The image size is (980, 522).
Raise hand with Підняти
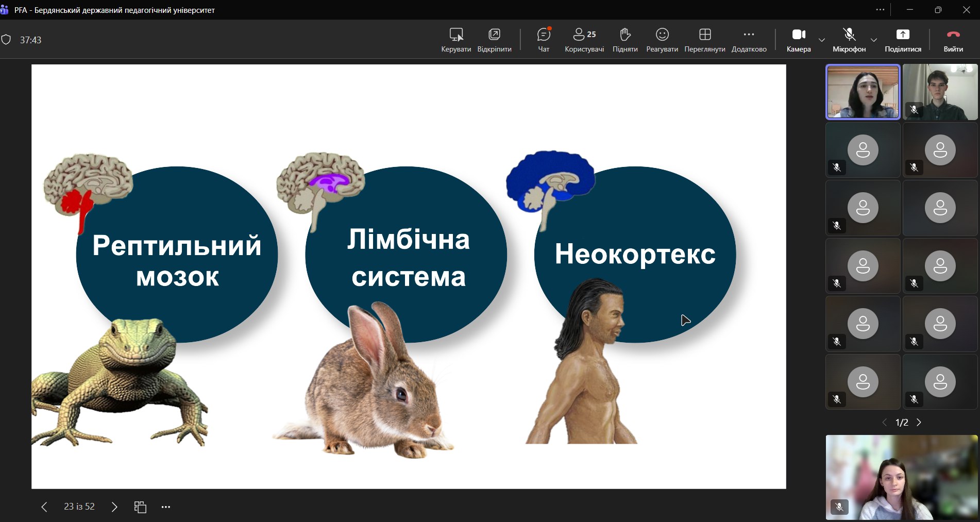[x=625, y=40]
